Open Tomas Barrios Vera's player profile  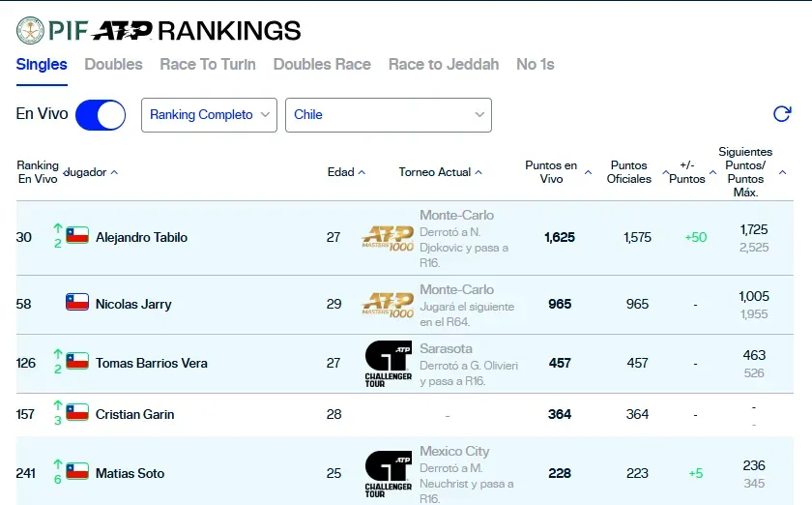click(x=151, y=364)
